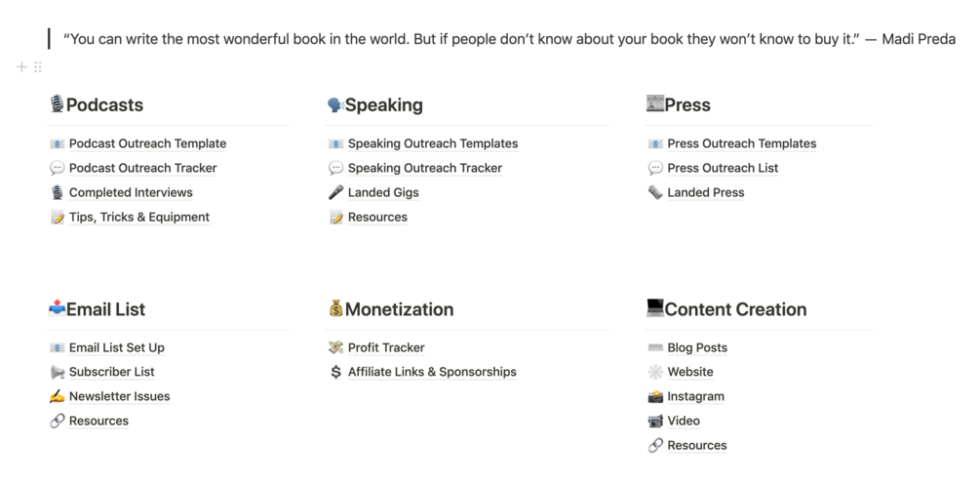Click the camera icon beside Instagram
The image size is (980, 485).
pyautogui.click(x=655, y=397)
